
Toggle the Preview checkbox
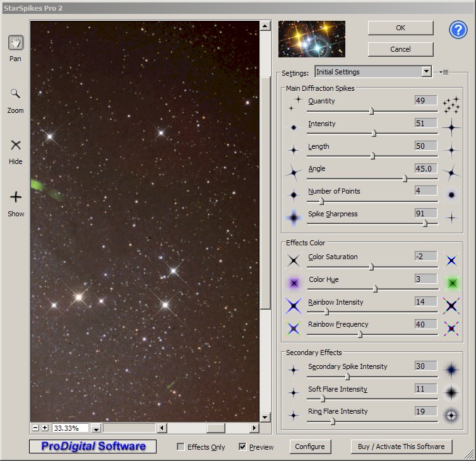(242, 446)
